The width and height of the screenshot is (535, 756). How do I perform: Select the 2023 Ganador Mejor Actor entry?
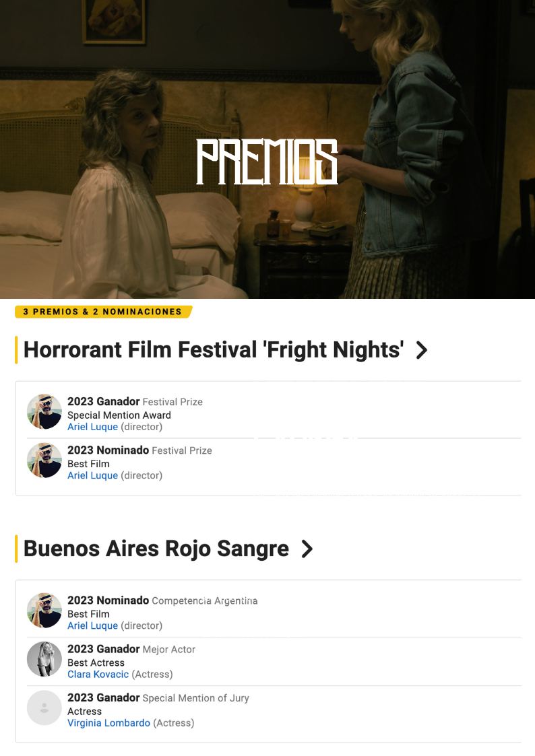coord(274,662)
